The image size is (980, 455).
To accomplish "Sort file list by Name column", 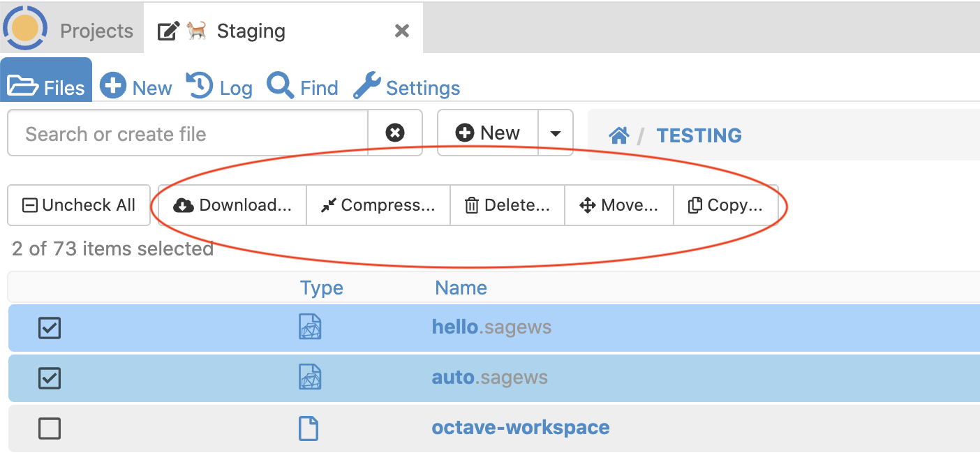I will click(x=461, y=288).
